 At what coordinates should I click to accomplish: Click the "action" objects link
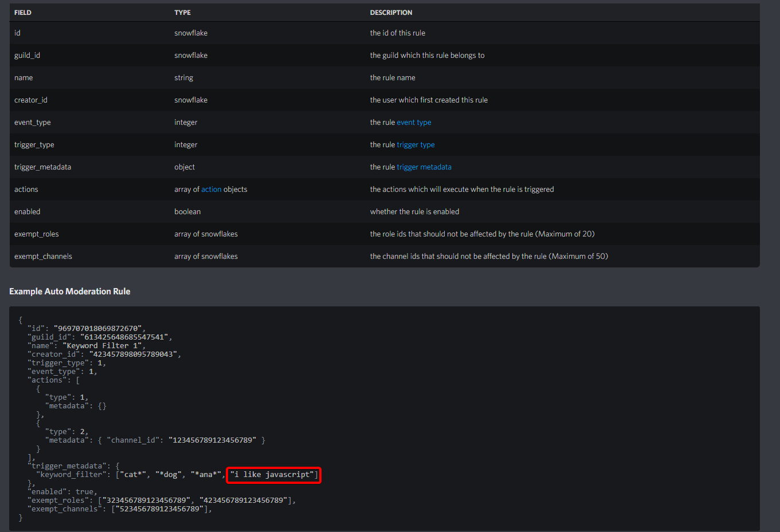[211, 190]
